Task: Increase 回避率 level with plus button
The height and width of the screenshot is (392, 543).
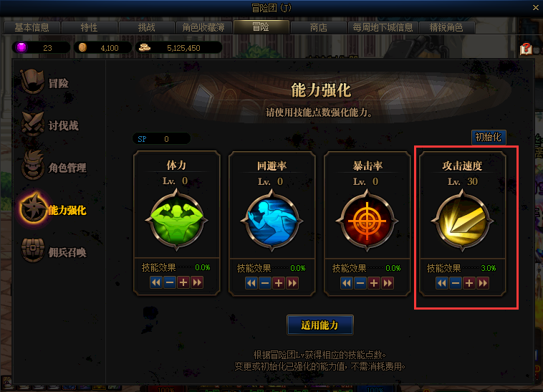Action: (x=279, y=283)
